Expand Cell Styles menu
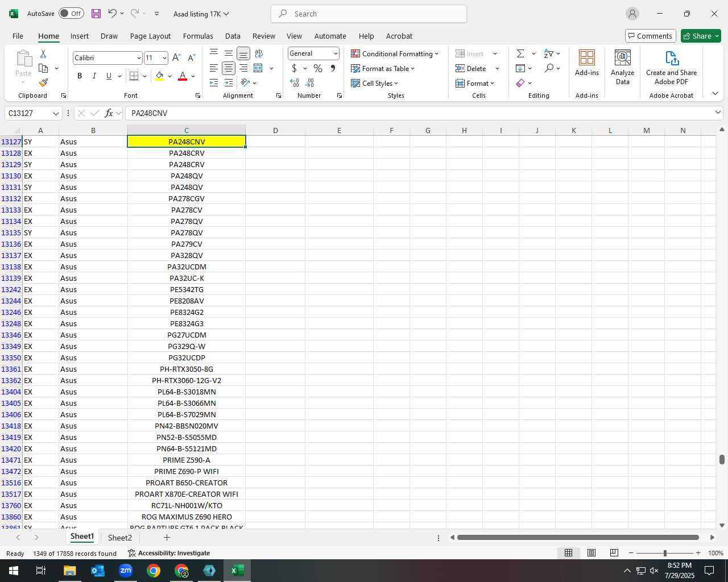728x582 pixels. (375, 83)
